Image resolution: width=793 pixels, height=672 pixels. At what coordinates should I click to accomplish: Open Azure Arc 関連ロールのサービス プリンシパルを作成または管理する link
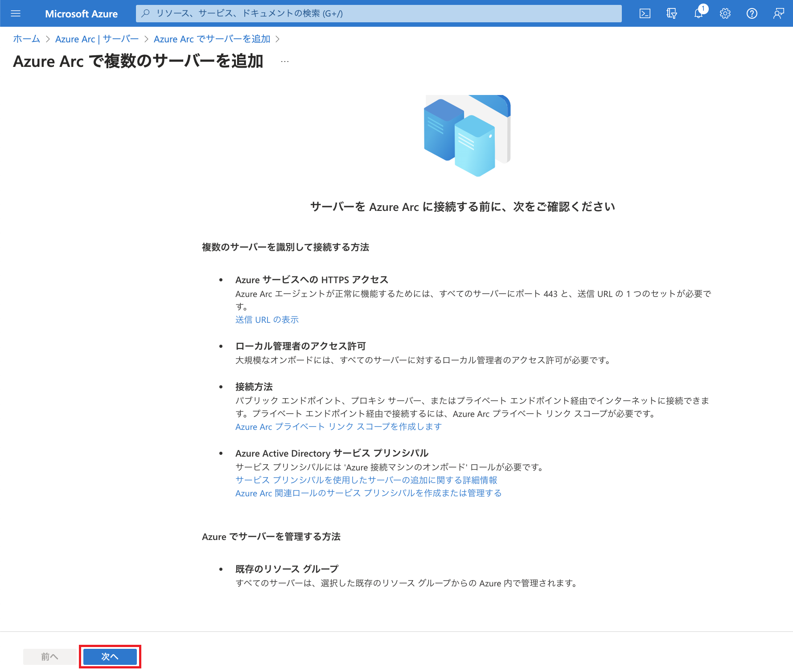[x=369, y=493]
